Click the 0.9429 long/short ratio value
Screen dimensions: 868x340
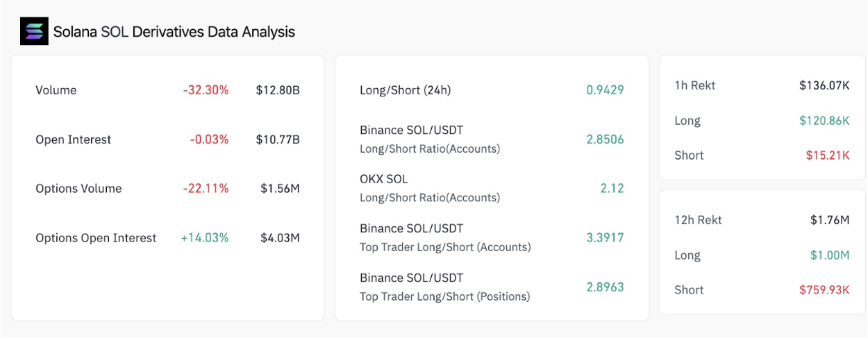coord(605,90)
